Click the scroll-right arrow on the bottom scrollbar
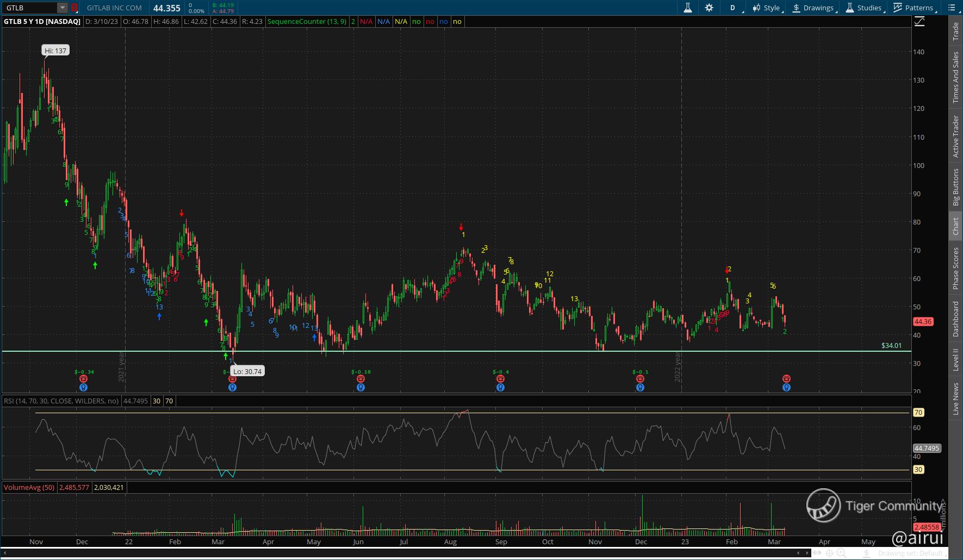 tap(806, 553)
